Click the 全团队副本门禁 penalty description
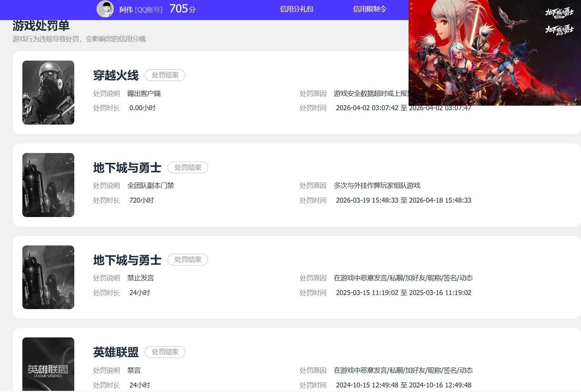The height and width of the screenshot is (392, 581). pos(151,186)
